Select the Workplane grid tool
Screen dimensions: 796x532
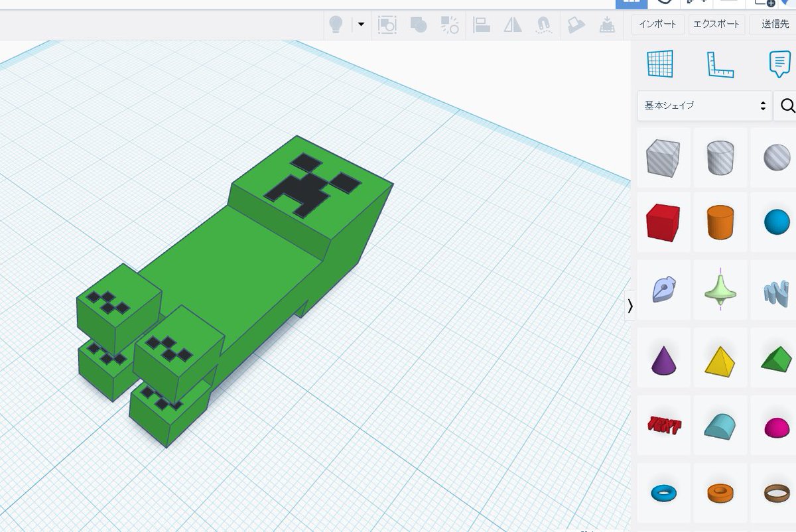(660, 64)
